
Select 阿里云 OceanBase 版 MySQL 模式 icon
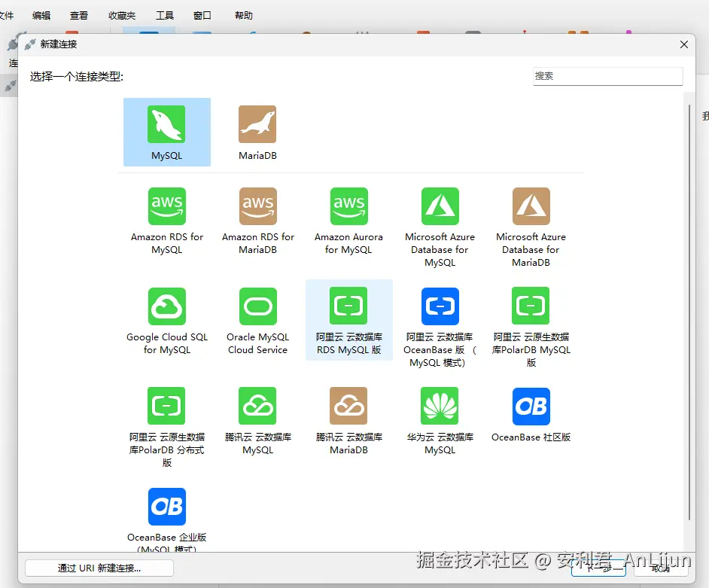[x=440, y=306]
